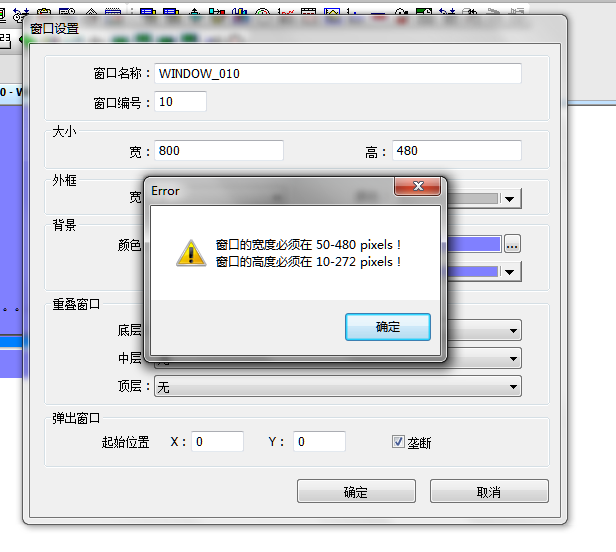
Task: Close the Error dialog with red X
Action: coord(418,186)
